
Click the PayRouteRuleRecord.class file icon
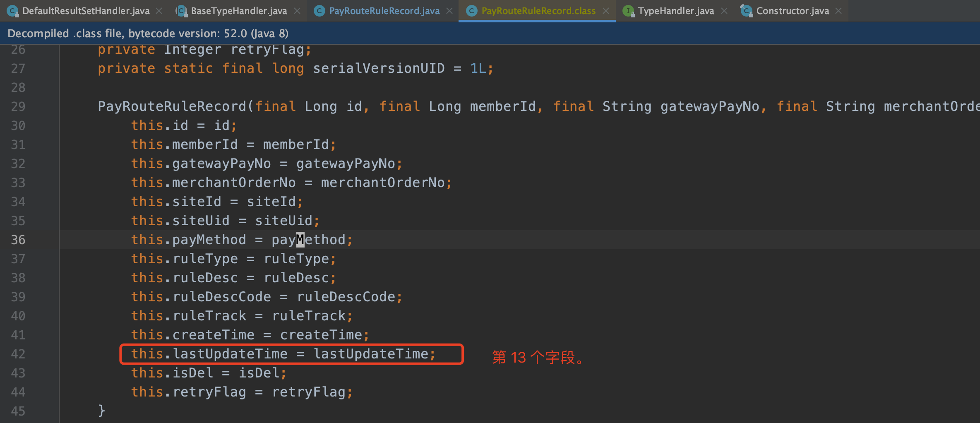(471, 11)
